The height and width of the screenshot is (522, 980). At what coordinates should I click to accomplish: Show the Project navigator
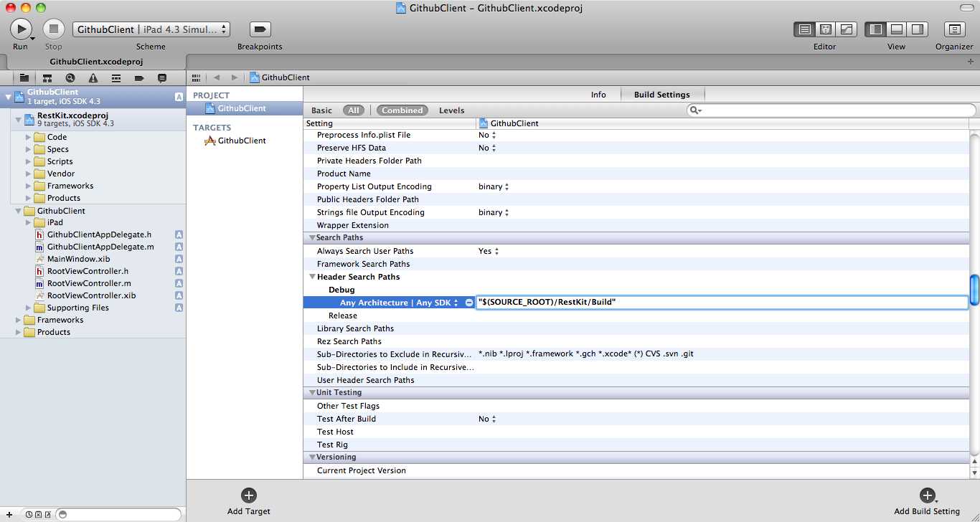24,77
